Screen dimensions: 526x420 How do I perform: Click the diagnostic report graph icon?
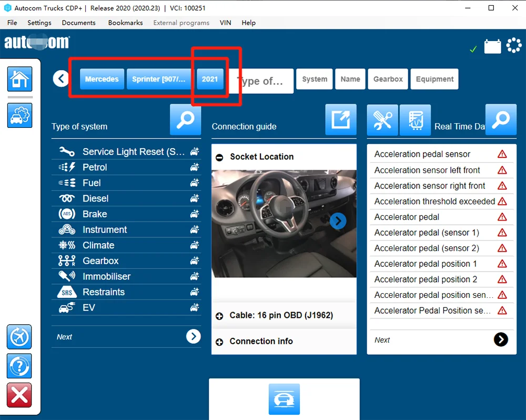click(x=416, y=120)
